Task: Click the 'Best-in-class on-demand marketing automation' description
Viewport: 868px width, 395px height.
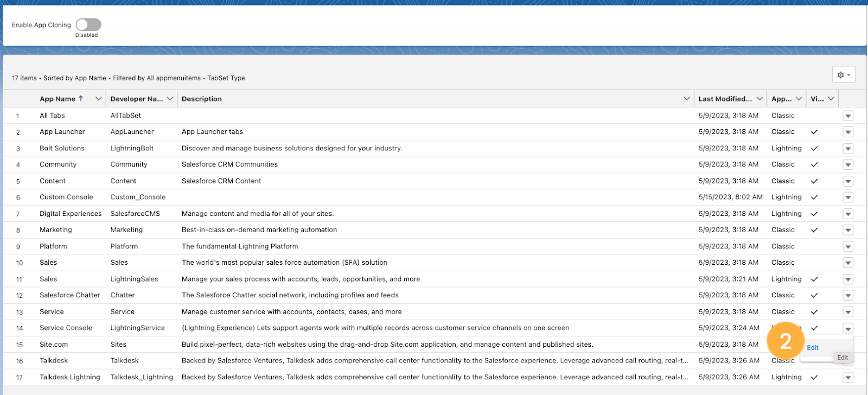Action: (x=259, y=230)
